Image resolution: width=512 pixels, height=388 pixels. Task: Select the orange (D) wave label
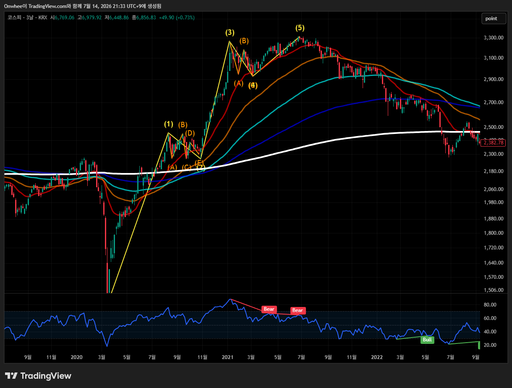tap(190, 133)
